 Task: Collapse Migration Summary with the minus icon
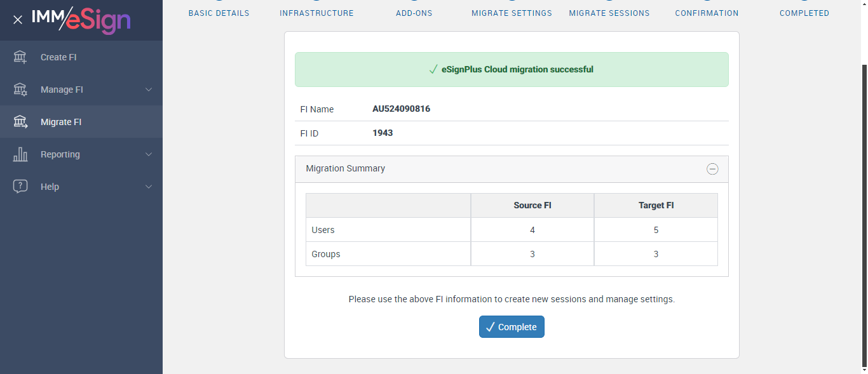point(712,169)
